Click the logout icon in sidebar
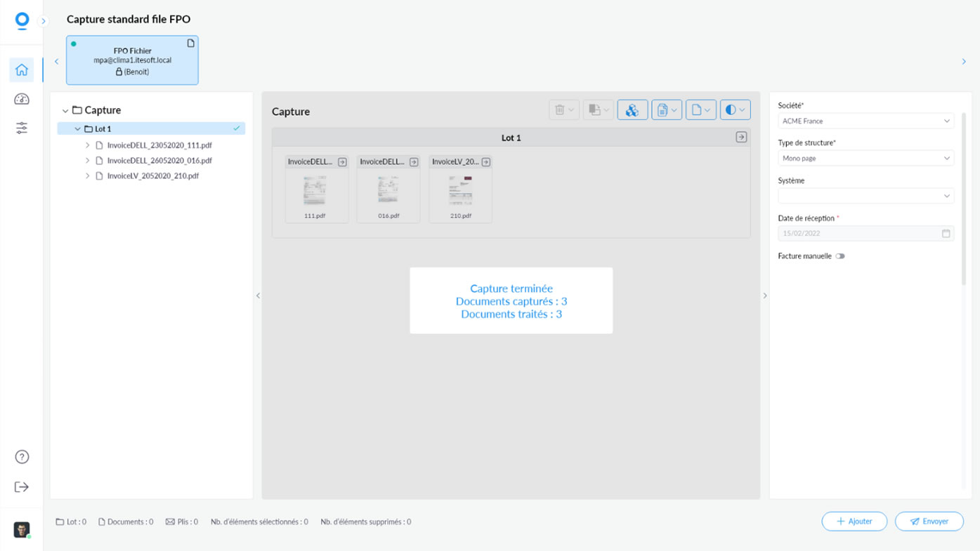 [x=22, y=487]
